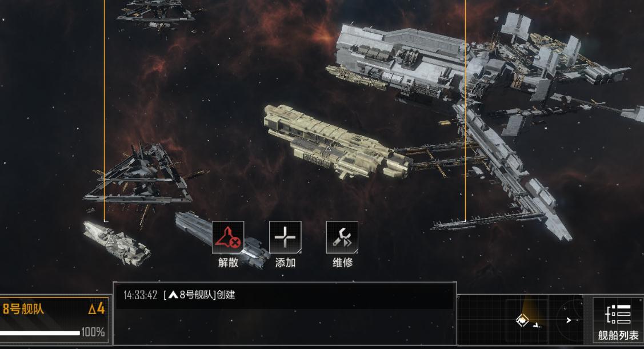
Task: Select the 8号舰队 fleet card
Action: (x=54, y=320)
